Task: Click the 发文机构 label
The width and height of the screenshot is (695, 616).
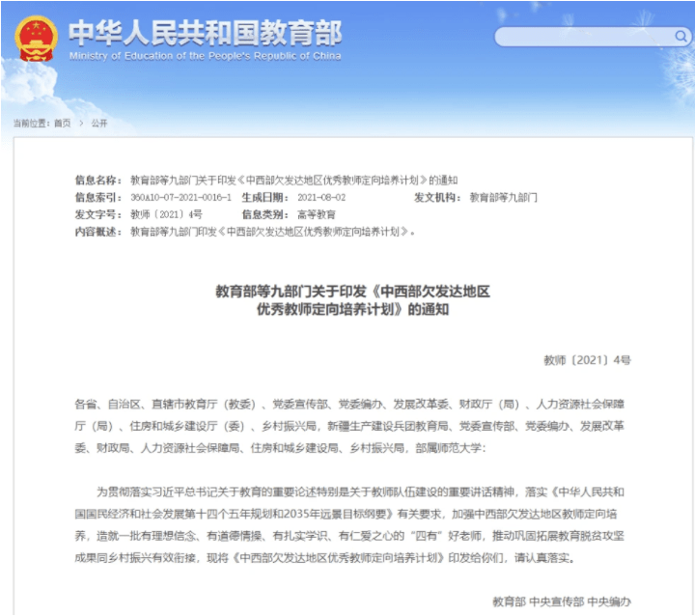Action: click(x=437, y=198)
